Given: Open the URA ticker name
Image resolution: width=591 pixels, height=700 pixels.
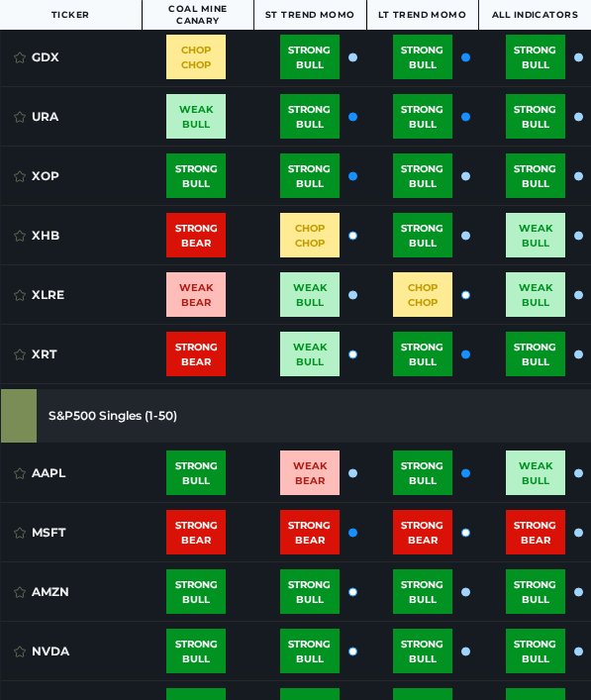Looking at the screenshot, I should click(46, 117).
